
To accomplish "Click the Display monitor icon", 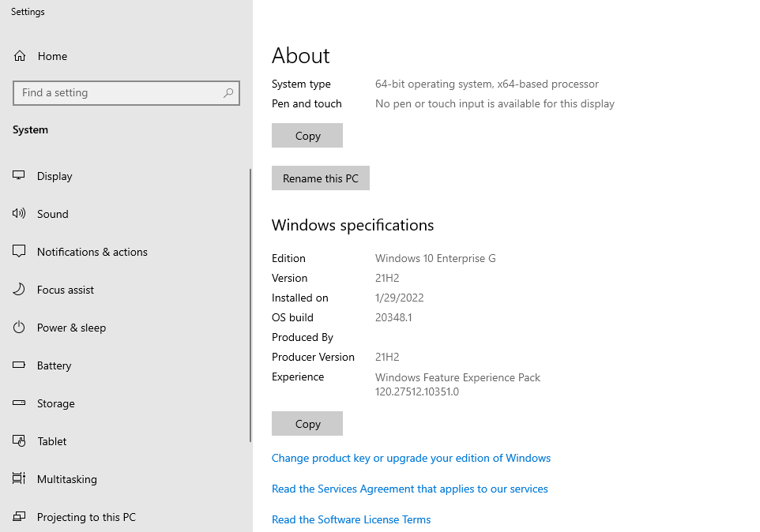I will tap(19, 176).
